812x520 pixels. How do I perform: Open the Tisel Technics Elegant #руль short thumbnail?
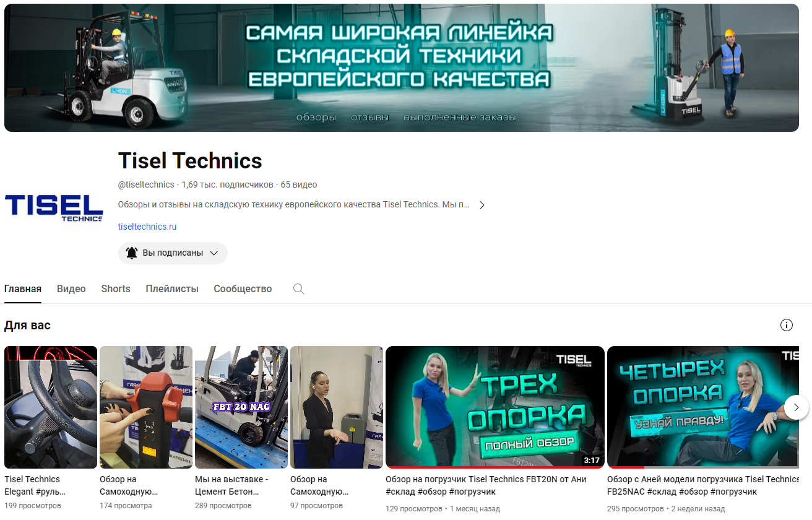[x=51, y=407]
